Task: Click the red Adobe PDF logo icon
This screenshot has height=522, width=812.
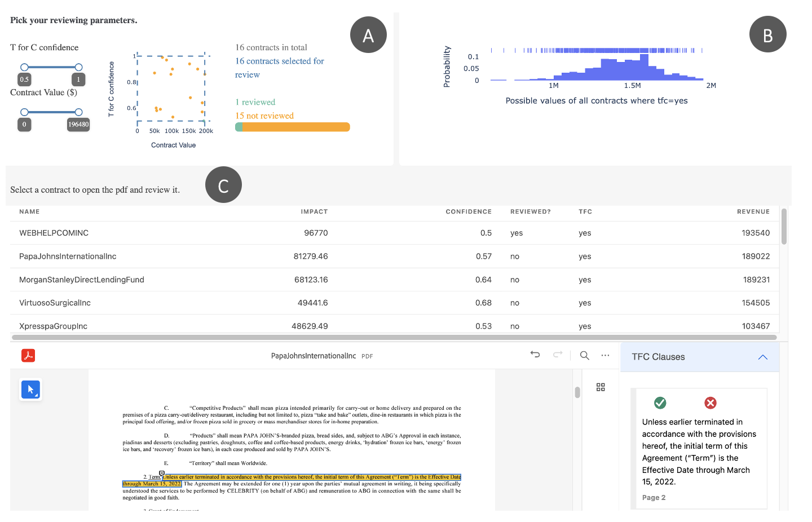Action: point(28,355)
